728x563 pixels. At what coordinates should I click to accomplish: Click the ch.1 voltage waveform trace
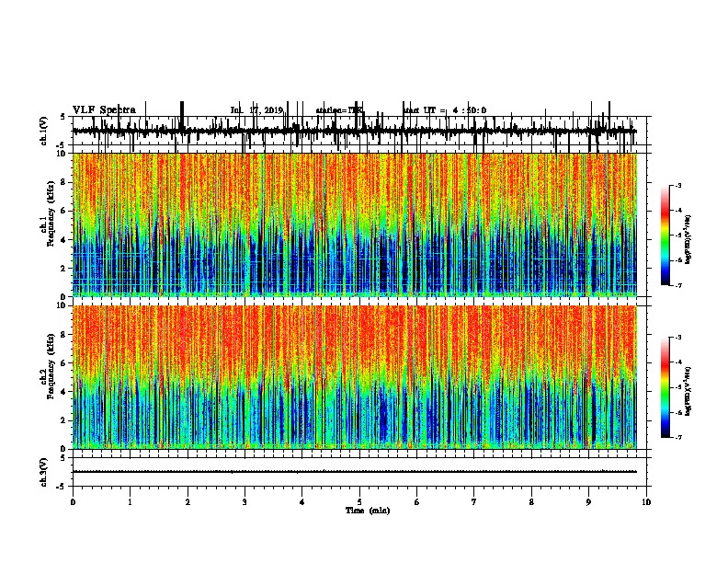coord(354,131)
